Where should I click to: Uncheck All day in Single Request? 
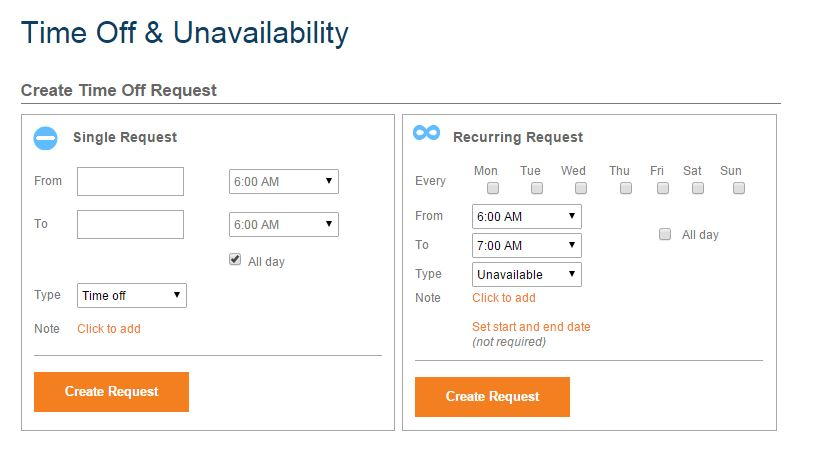(235, 259)
